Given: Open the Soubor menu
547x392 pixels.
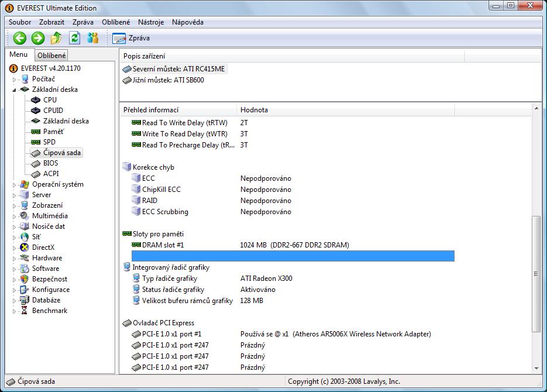Looking at the screenshot, I should coord(20,22).
